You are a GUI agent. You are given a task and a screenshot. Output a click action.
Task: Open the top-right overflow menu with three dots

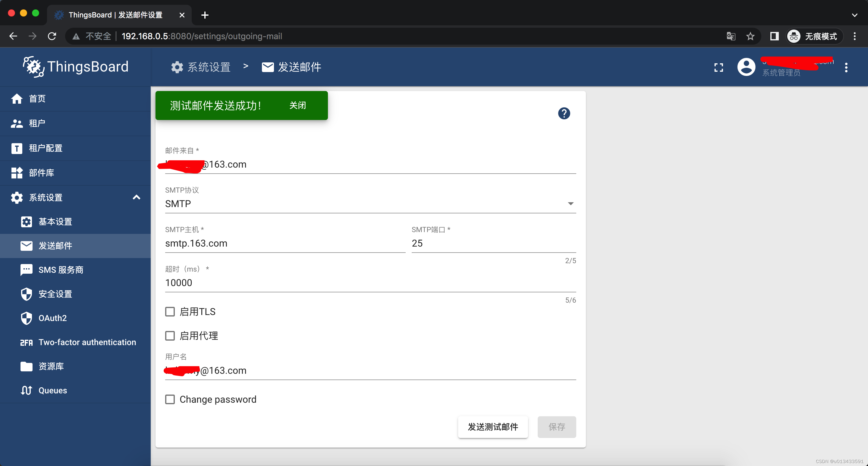click(846, 68)
